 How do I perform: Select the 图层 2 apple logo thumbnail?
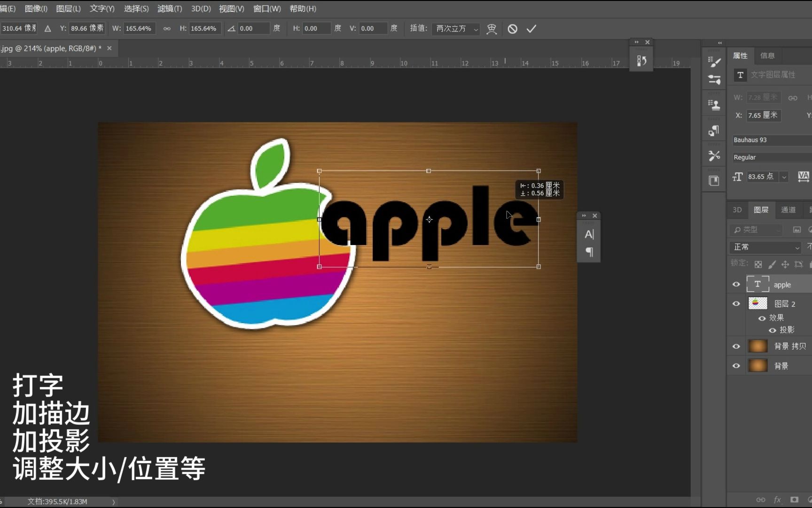click(757, 303)
